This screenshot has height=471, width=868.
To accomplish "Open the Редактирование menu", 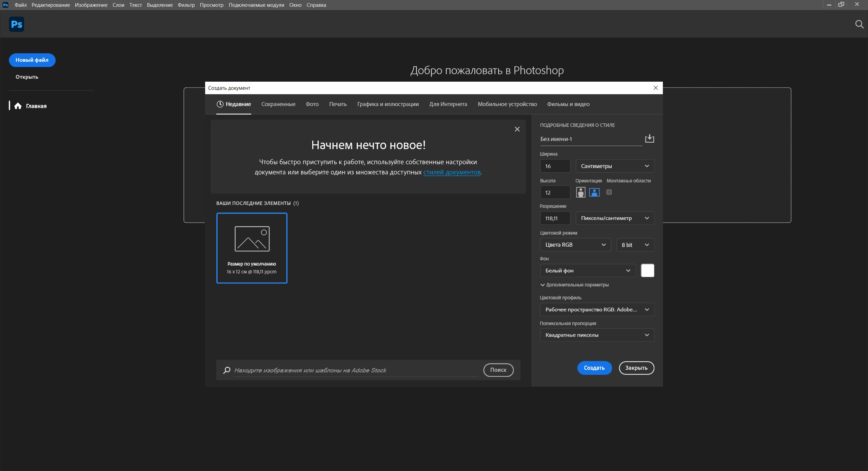I will click(51, 5).
